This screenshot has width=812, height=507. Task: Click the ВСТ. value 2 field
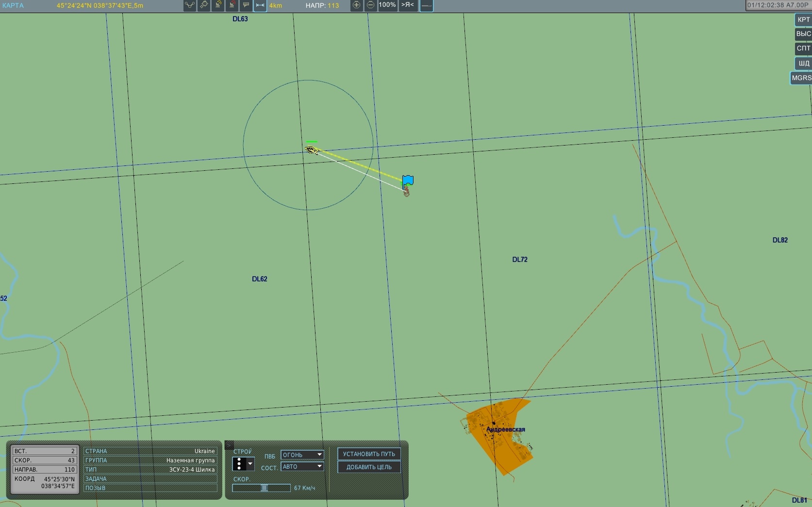pos(45,451)
